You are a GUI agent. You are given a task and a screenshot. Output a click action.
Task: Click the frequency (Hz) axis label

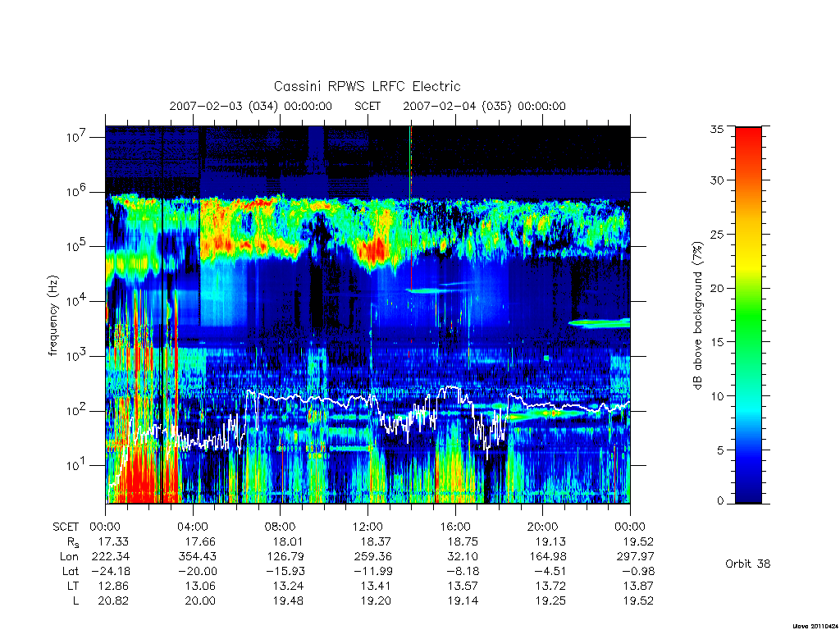52,316
